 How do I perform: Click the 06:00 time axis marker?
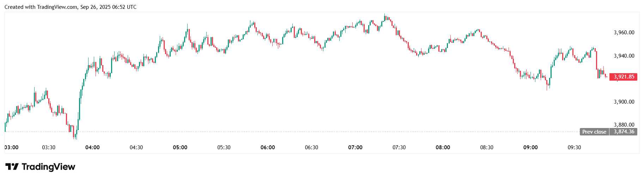[x=268, y=147]
